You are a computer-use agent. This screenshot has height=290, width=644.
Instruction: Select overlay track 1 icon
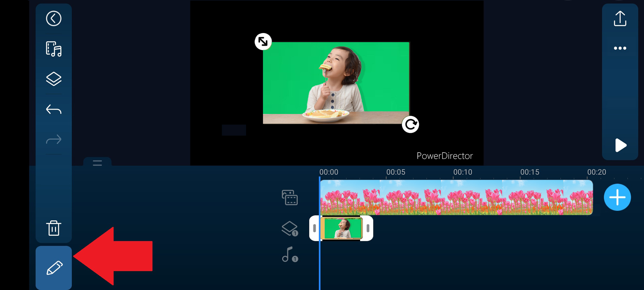point(290,229)
